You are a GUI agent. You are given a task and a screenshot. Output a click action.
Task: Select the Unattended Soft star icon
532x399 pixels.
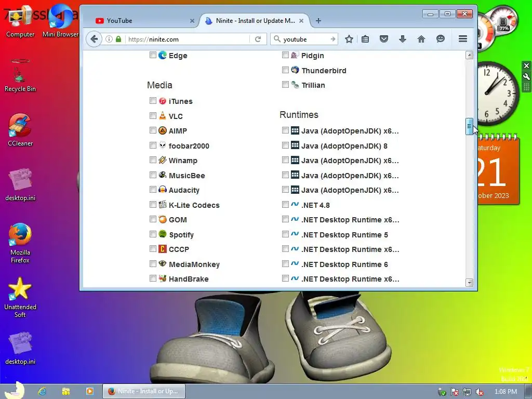(20, 297)
